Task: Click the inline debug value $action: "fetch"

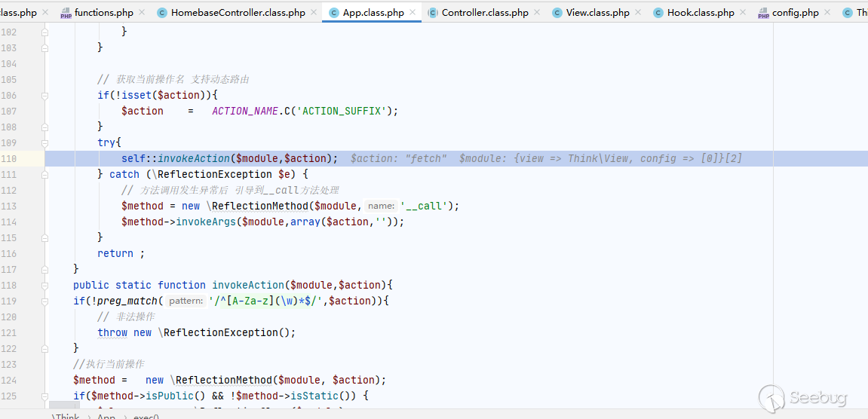Action: tap(399, 159)
